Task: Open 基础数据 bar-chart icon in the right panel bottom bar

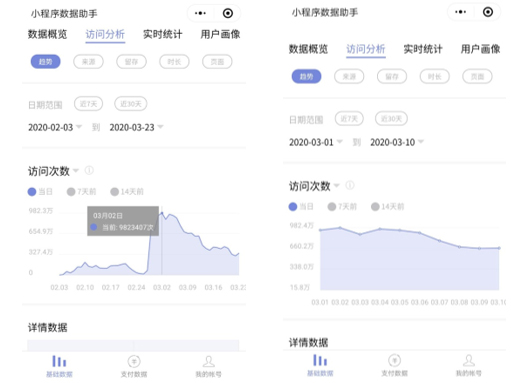Action: 320,360
